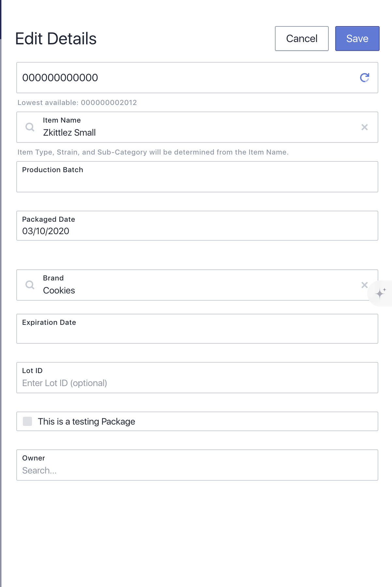Screen dimensions: 392x587
Task: Open the sparkle assistant icon
Action: click(x=380, y=293)
